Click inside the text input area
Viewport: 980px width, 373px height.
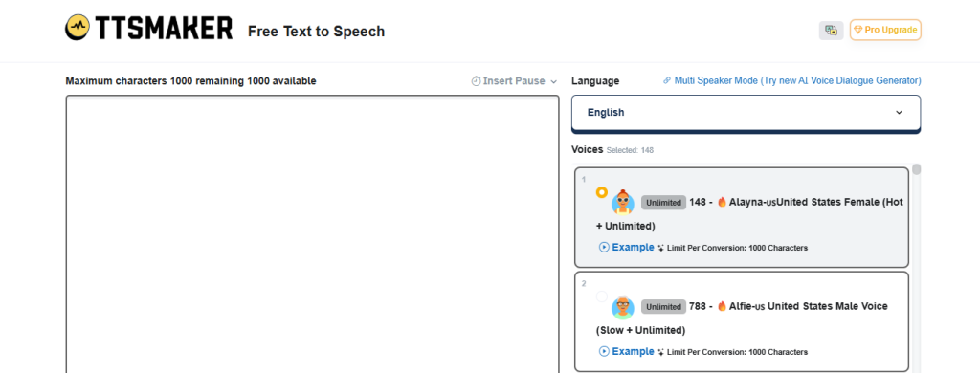pos(313,234)
